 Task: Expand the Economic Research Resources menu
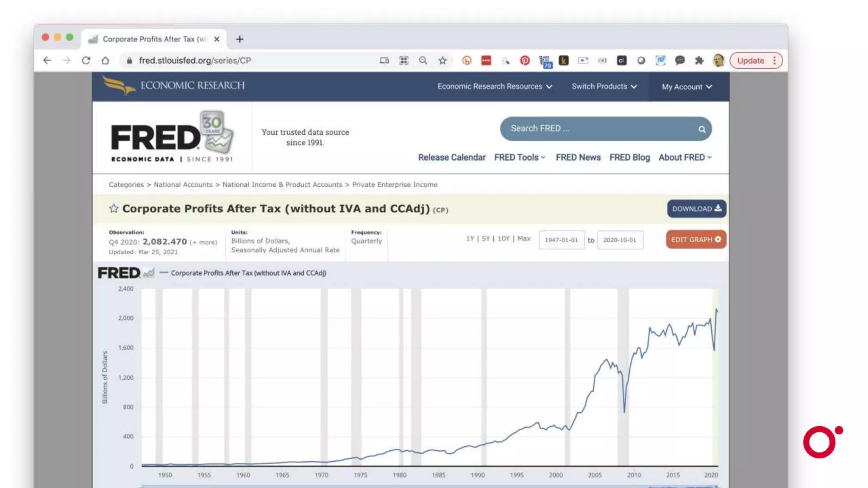point(495,86)
